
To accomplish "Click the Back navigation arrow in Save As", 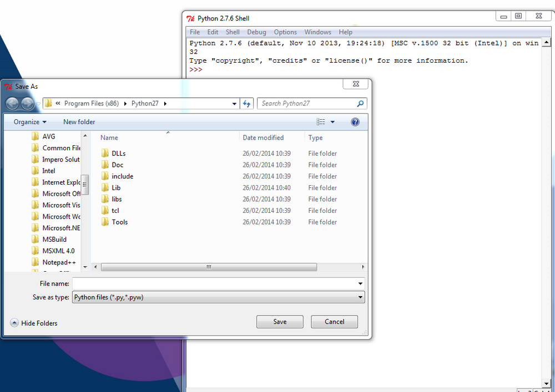I will click(12, 104).
